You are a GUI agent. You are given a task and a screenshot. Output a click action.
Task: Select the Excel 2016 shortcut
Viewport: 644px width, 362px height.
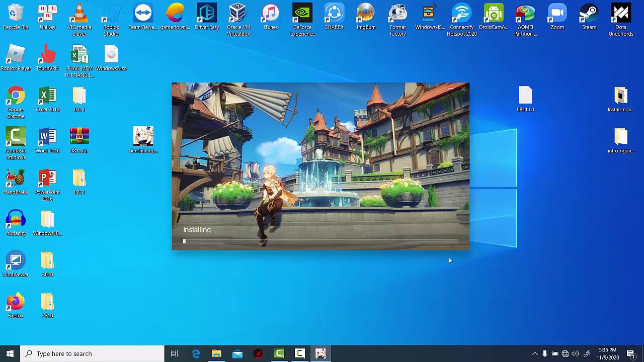[x=47, y=99]
